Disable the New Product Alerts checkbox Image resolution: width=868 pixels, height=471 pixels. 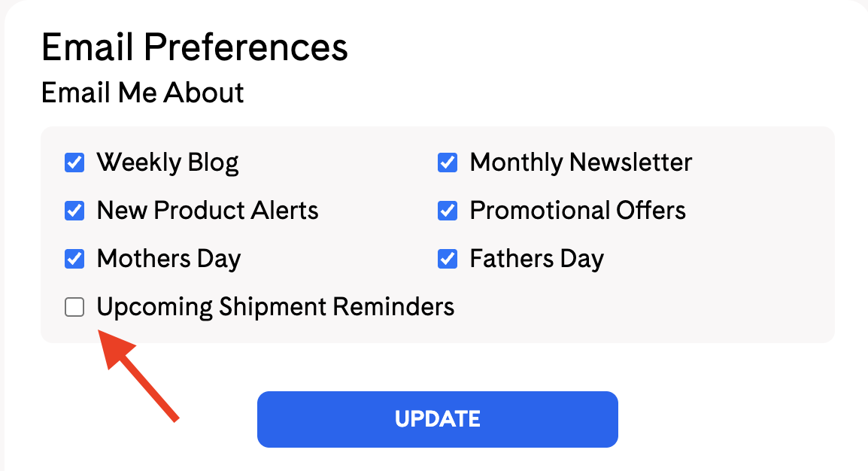coord(74,211)
